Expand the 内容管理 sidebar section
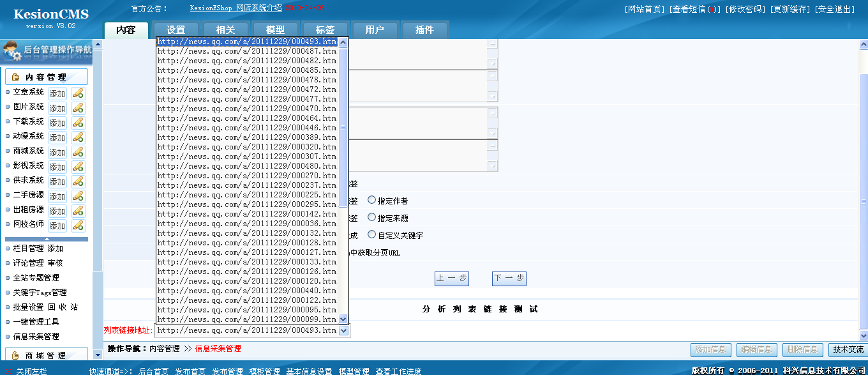 [47, 77]
